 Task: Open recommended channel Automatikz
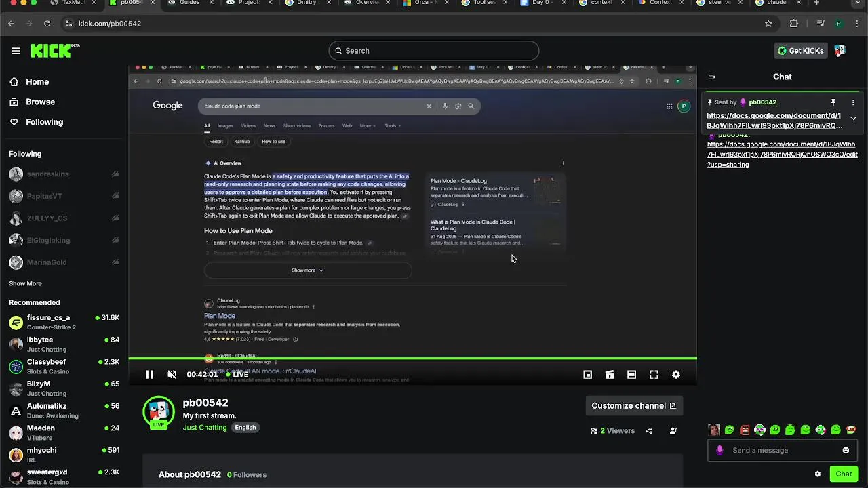(x=64, y=411)
